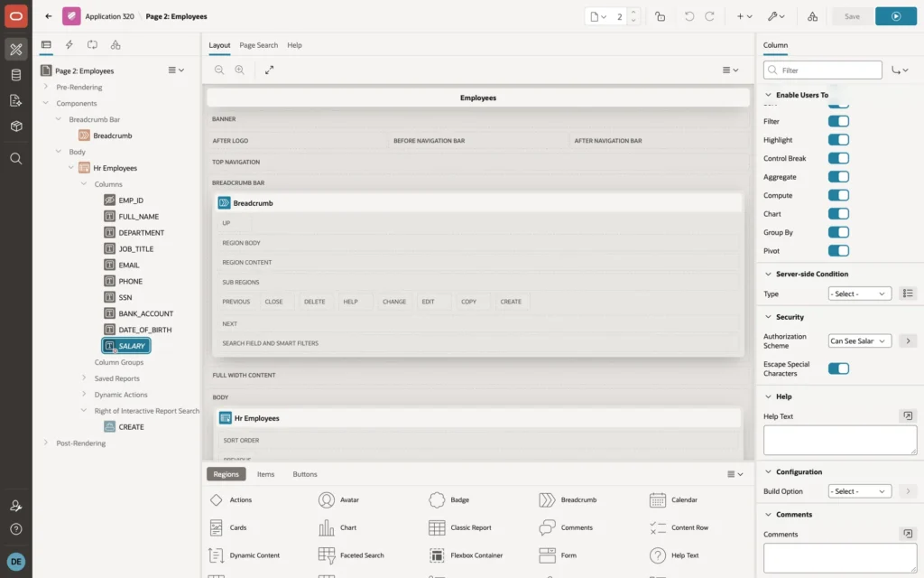The height and width of the screenshot is (578, 924).
Task: Toggle Escape Special Characters switch
Action: coord(838,368)
